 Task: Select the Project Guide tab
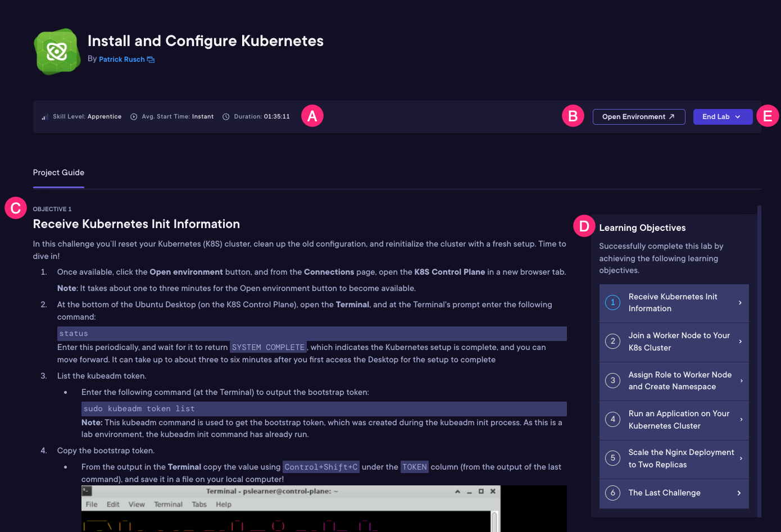point(58,172)
